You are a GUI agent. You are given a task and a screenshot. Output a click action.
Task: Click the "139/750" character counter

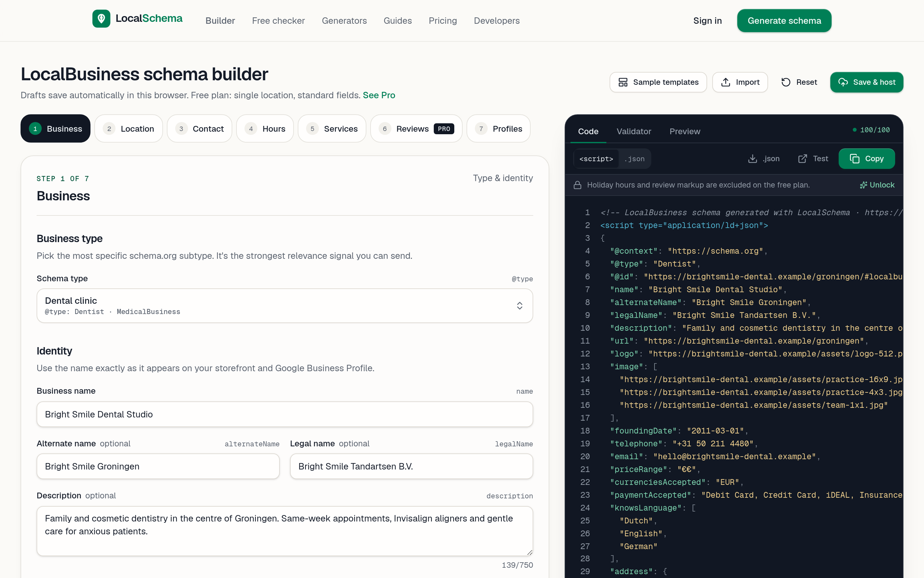517,565
